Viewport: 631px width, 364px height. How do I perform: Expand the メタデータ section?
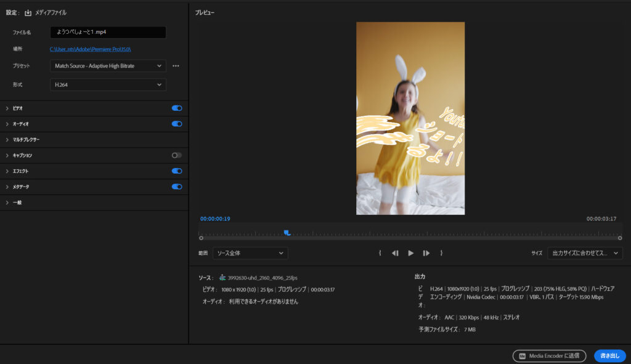pyautogui.click(x=7, y=187)
